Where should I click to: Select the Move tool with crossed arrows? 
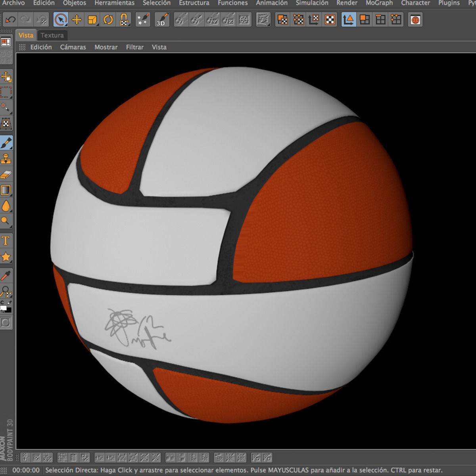[x=77, y=19]
